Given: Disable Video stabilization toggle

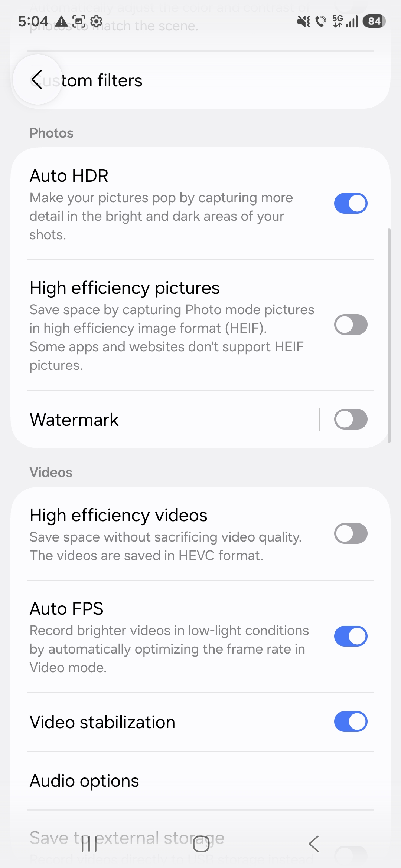Looking at the screenshot, I should (x=351, y=721).
